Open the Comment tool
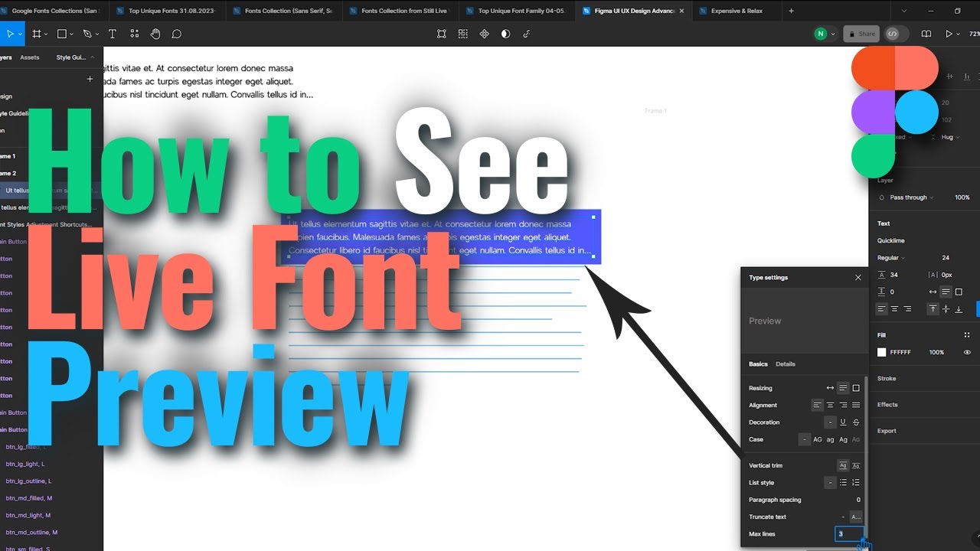 pyautogui.click(x=177, y=34)
